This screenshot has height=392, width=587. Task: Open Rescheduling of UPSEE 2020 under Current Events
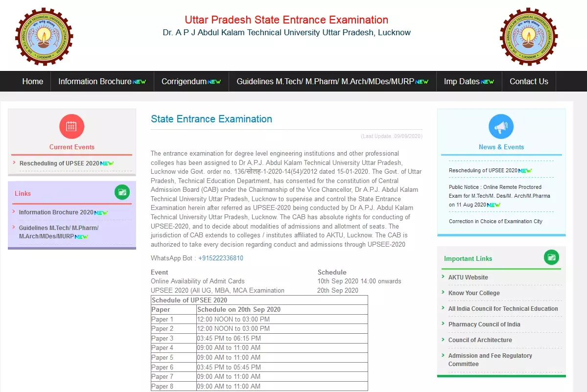tap(59, 163)
